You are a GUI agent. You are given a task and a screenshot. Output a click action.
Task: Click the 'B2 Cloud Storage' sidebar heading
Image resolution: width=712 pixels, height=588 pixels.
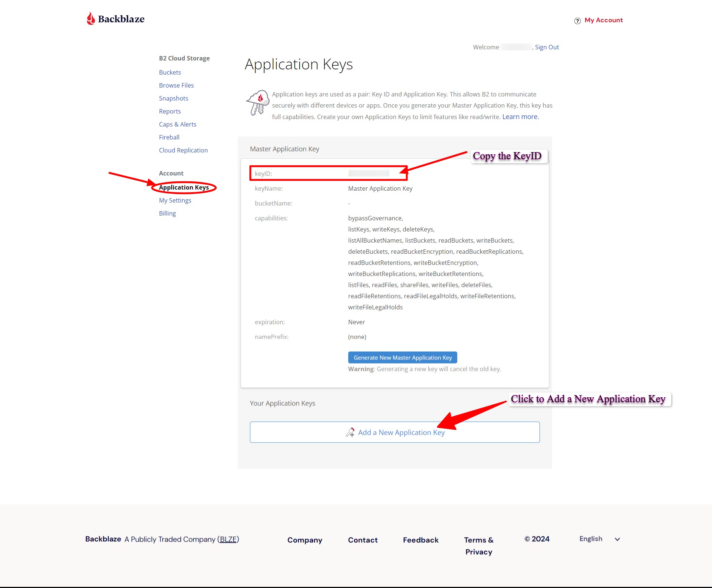point(184,58)
